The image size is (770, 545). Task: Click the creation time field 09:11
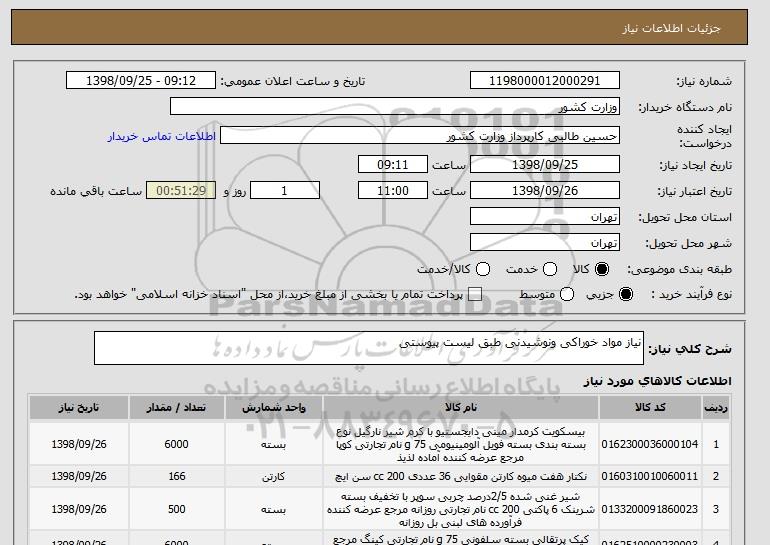coord(393,164)
